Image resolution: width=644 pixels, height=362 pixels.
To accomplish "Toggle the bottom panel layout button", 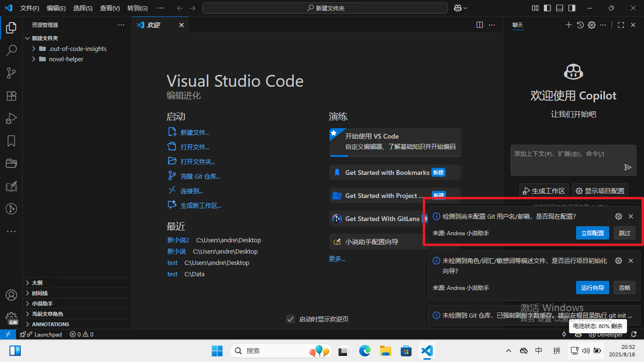I will click(559, 8).
